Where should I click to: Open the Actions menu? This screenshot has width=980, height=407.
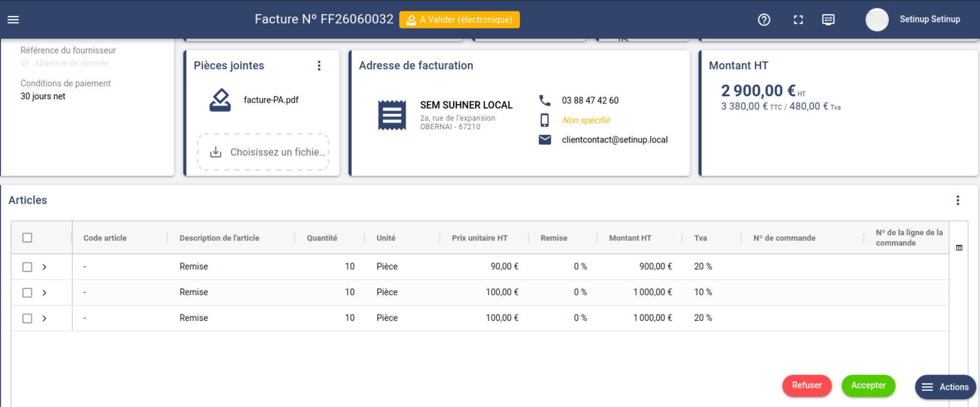point(945,387)
